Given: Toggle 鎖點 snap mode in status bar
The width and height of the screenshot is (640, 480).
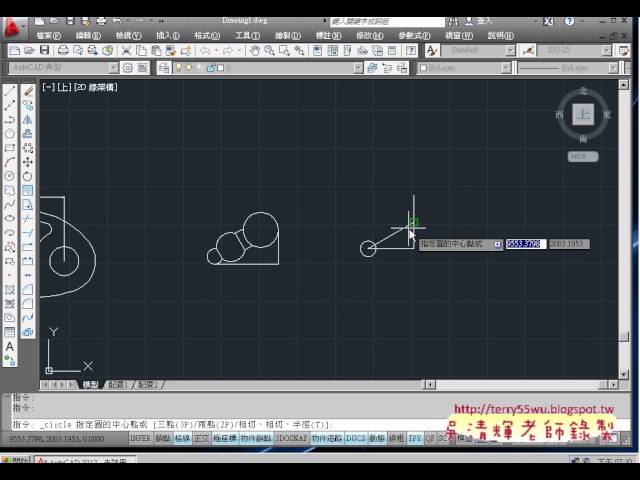Looking at the screenshot, I should tap(162, 438).
